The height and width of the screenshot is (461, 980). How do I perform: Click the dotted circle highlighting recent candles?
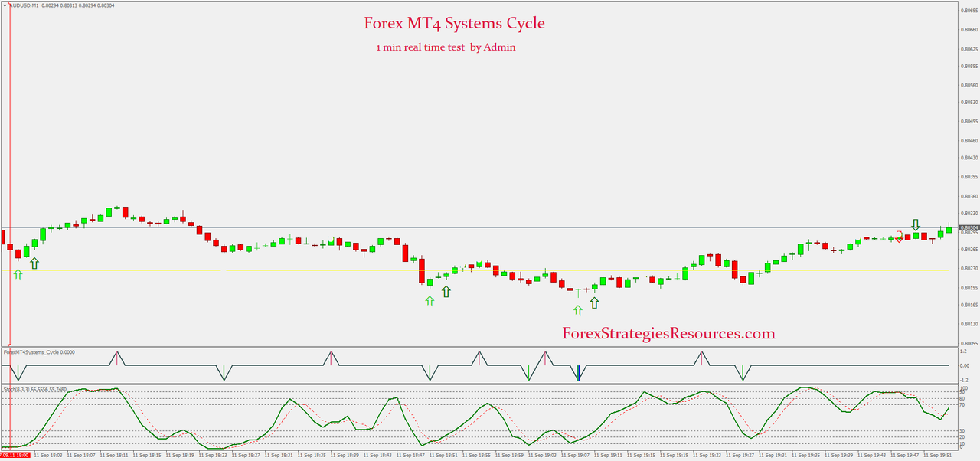(x=900, y=237)
